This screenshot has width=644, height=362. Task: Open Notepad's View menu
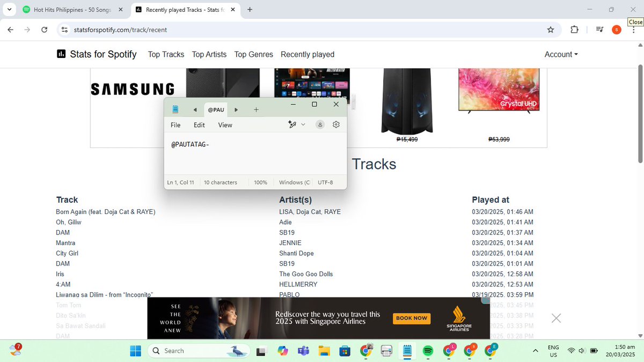click(x=225, y=125)
